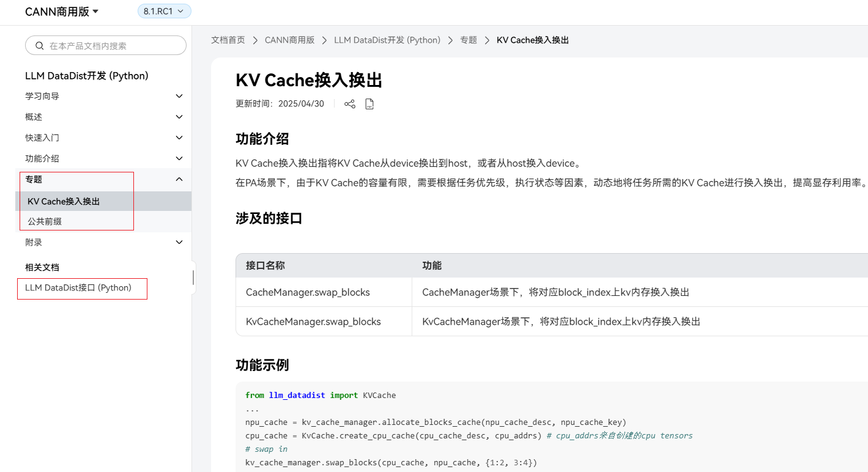Open CANN商用版 breadcrumb link
Viewport: 868px width, 472px height.
coord(289,40)
